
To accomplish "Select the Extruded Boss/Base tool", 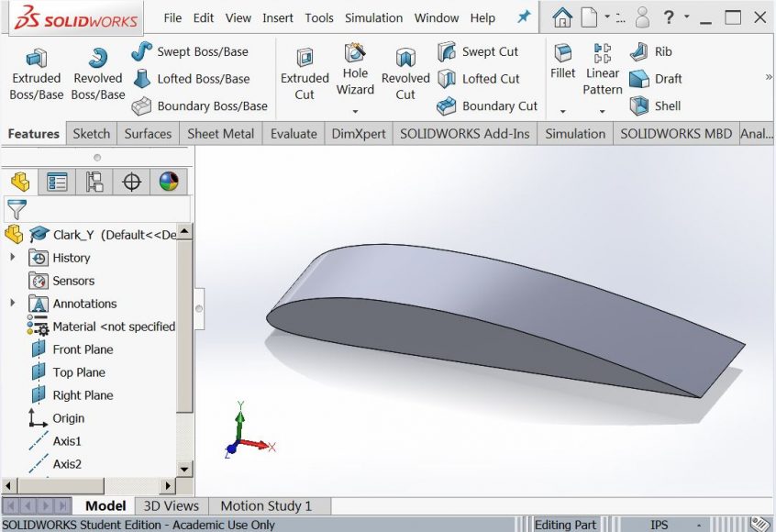I will coord(36,70).
